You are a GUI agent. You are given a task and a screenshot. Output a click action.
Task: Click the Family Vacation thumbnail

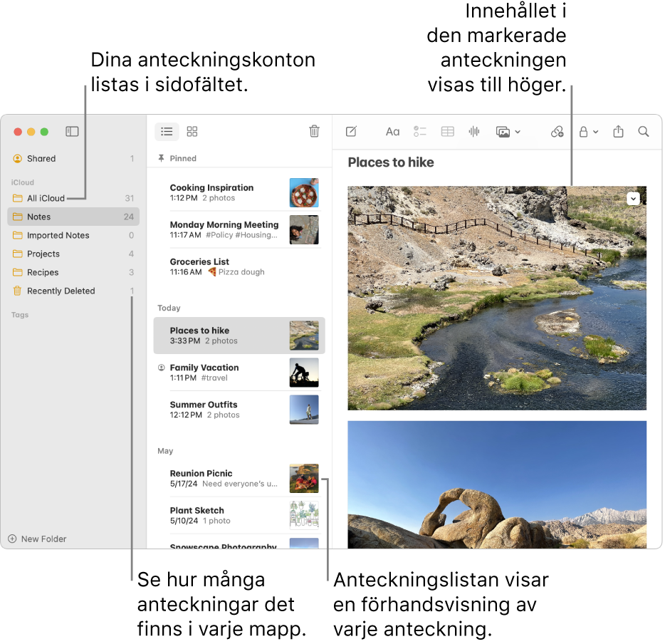tap(304, 373)
